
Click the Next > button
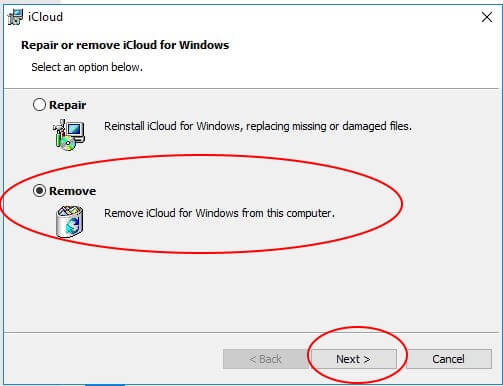click(x=354, y=359)
